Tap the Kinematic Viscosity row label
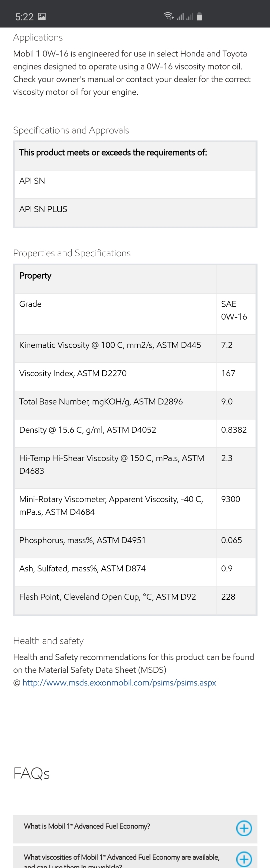Image resolution: width=270 pixels, height=868 pixels. 110,345
